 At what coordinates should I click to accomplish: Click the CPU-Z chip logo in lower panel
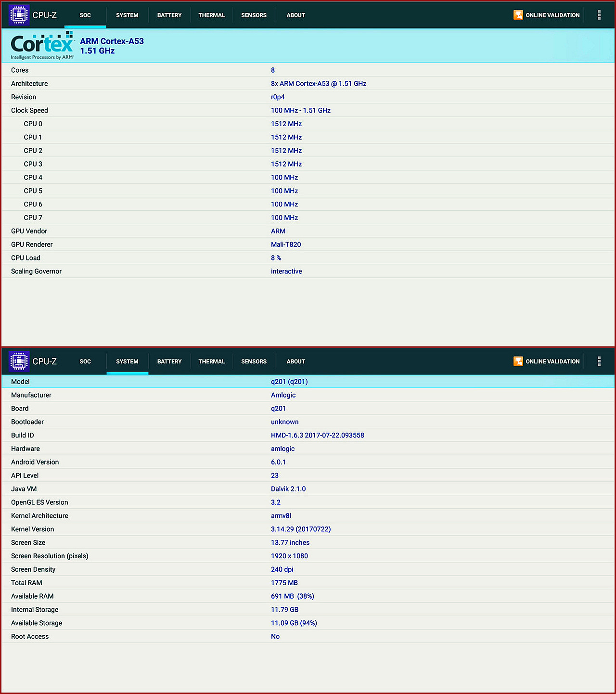tap(19, 361)
